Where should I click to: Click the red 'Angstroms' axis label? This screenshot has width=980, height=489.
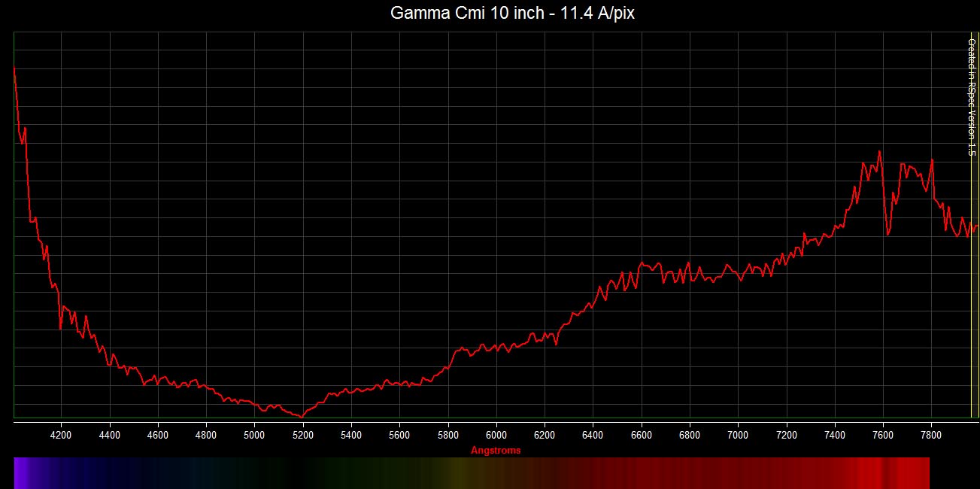point(495,451)
